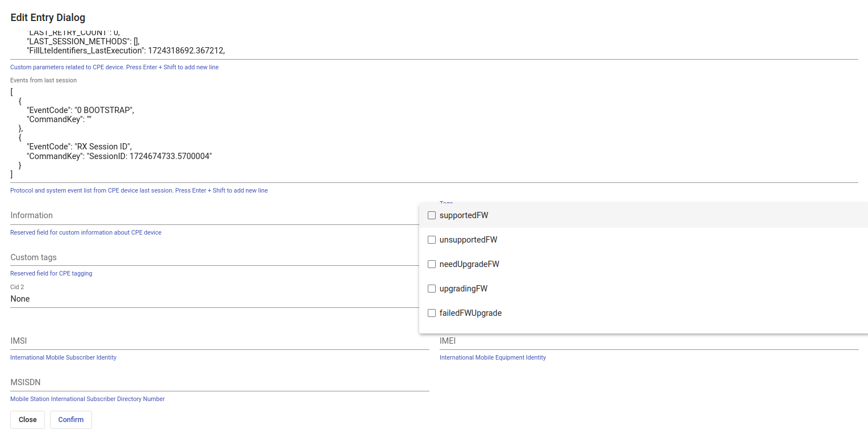This screenshot has height=434, width=868.
Task: Click the SessionID CommandKey line
Action: (119, 156)
